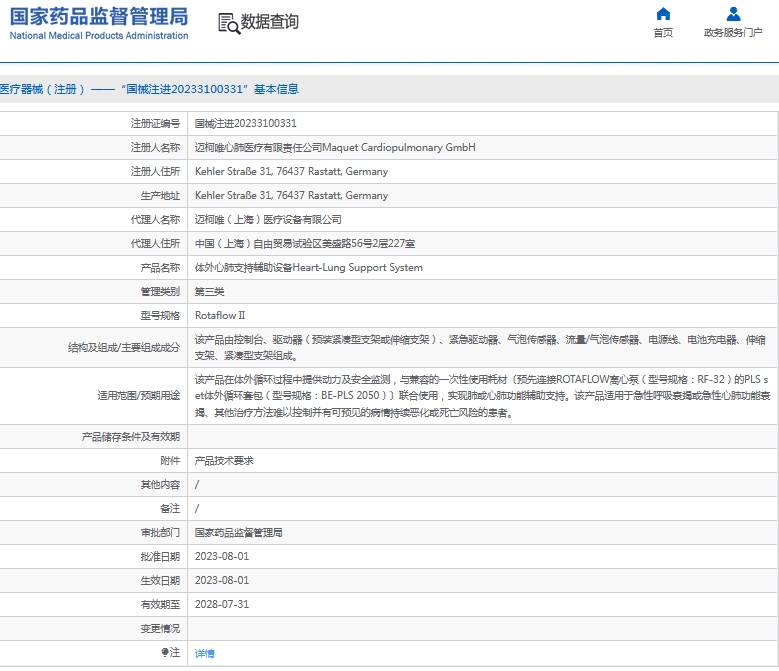Click the 结构及组成 description text

click(x=480, y=348)
